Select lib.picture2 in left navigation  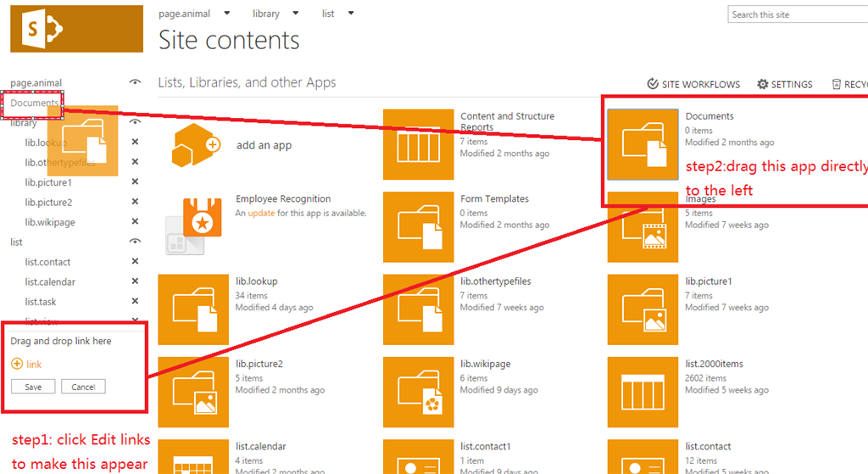click(x=48, y=202)
